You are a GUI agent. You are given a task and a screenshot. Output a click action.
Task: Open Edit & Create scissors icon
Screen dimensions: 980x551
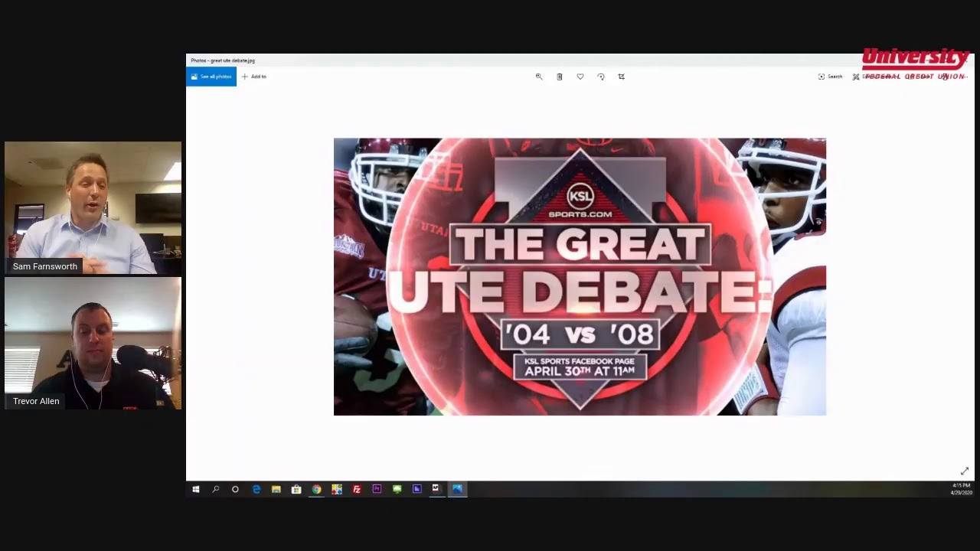pyautogui.click(x=856, y=77)
